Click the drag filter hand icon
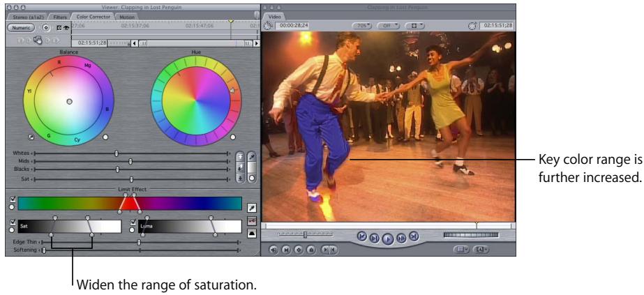644x295 pixels. point(38,40)
